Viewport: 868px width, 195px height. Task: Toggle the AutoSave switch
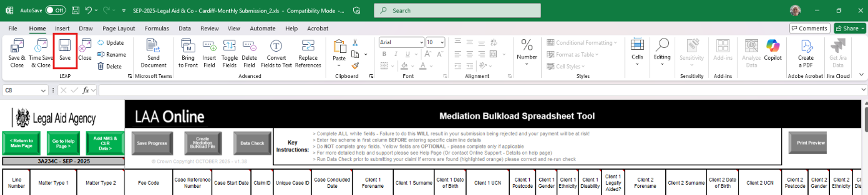tap(56, 10)
